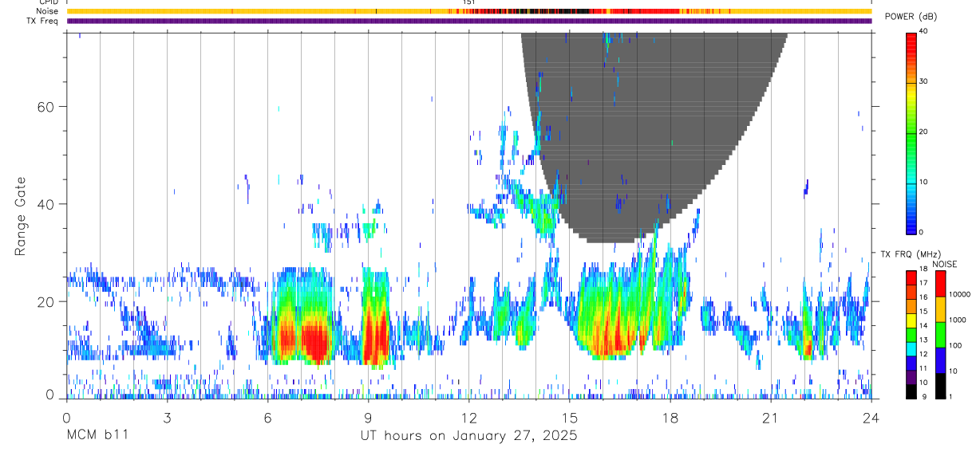Click the 12 tick label on the UT hours axis
Image resolution: width=980 pixels, height=452 pixels.
pos(468,418)
